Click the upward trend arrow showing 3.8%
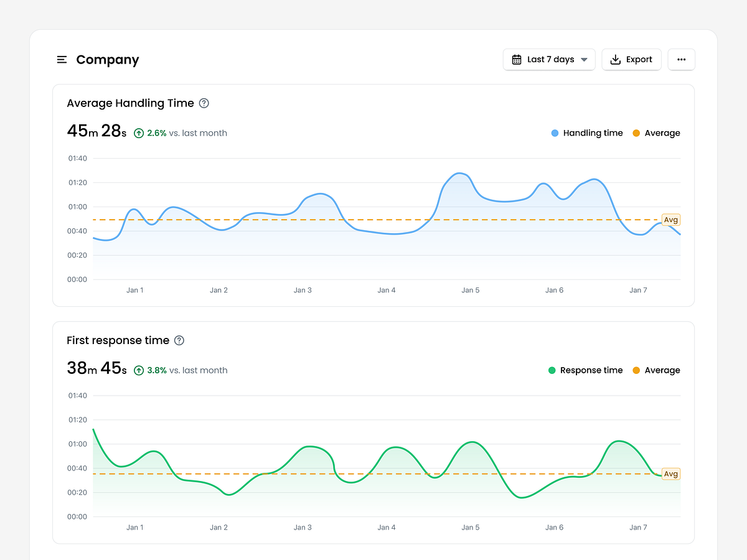747x560 pixels. 138,370
